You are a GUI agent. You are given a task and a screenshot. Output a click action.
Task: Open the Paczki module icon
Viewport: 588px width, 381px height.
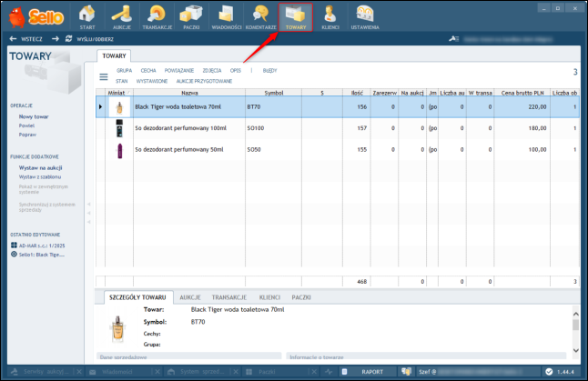pyautogui.click(x=191, y=16)
